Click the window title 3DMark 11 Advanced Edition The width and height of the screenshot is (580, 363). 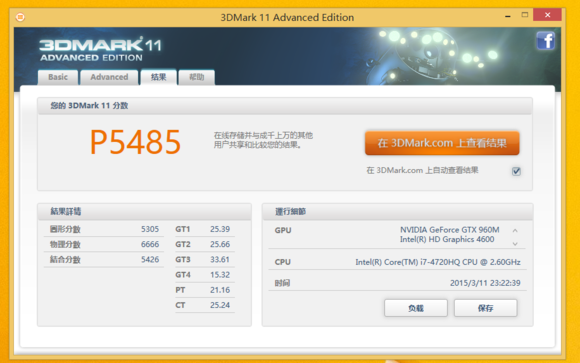click(287, 17)
